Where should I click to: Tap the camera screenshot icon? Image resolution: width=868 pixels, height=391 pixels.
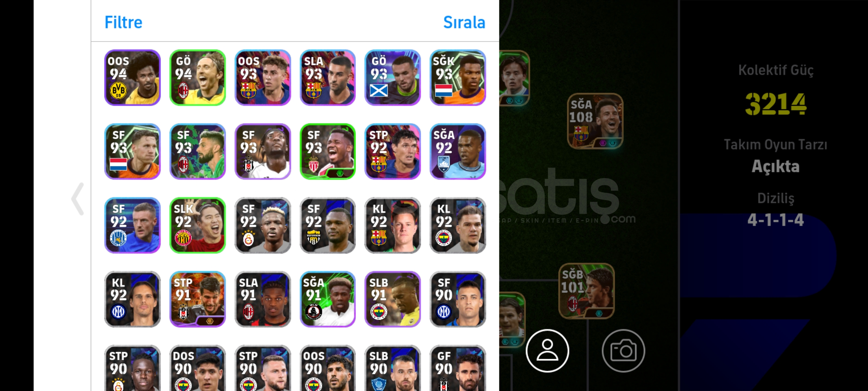(x=623, y=350)
